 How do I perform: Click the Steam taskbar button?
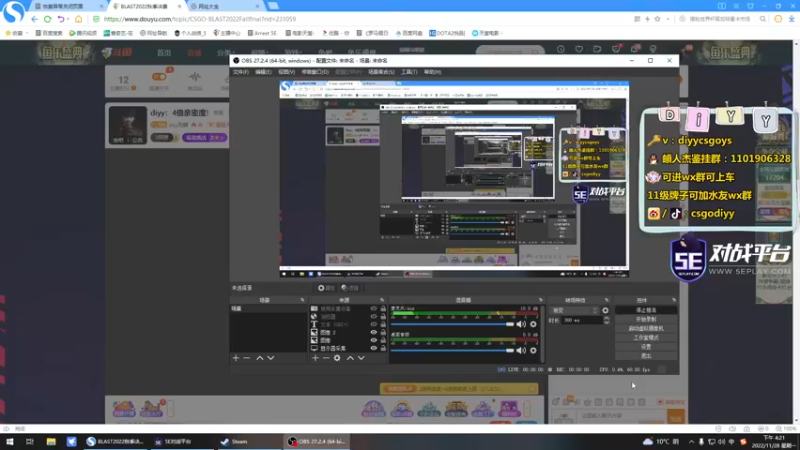click(249, 442)
